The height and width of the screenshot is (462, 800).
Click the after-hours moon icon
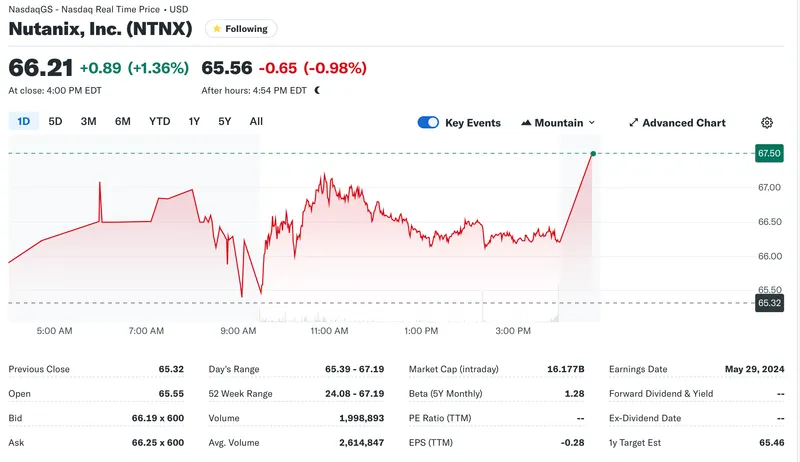pos(317,90)
